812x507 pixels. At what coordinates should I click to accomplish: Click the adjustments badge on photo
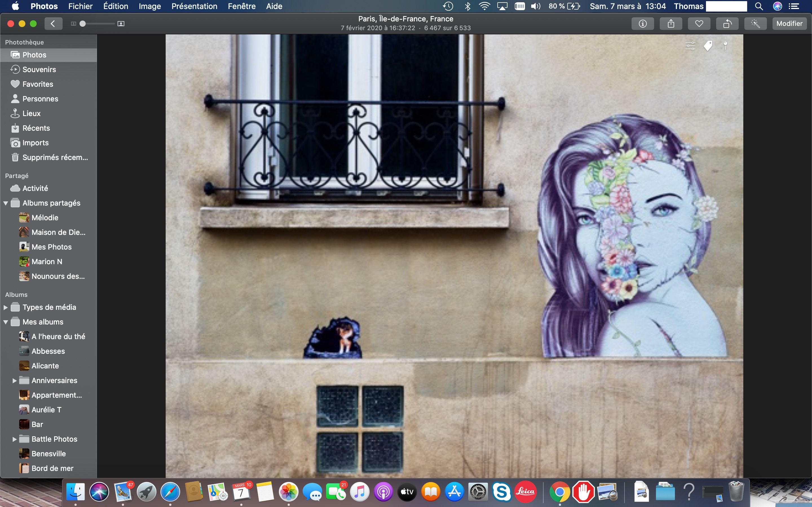click(x=690, y=46)
